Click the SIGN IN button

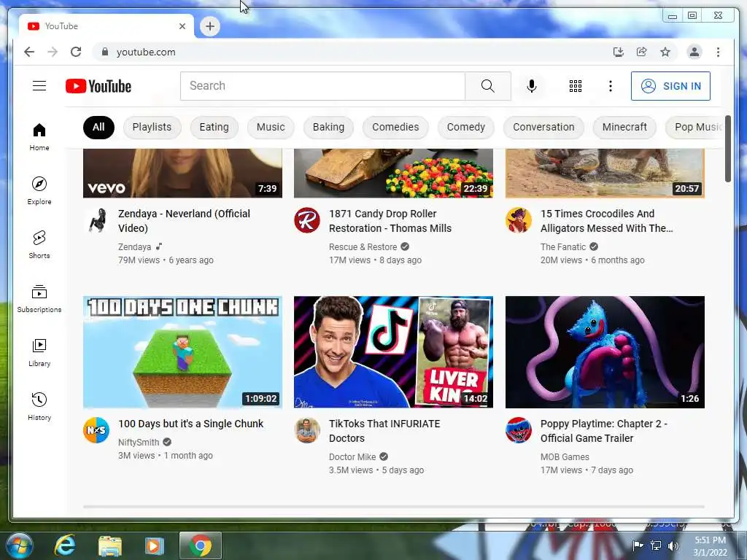pos(671,86)
